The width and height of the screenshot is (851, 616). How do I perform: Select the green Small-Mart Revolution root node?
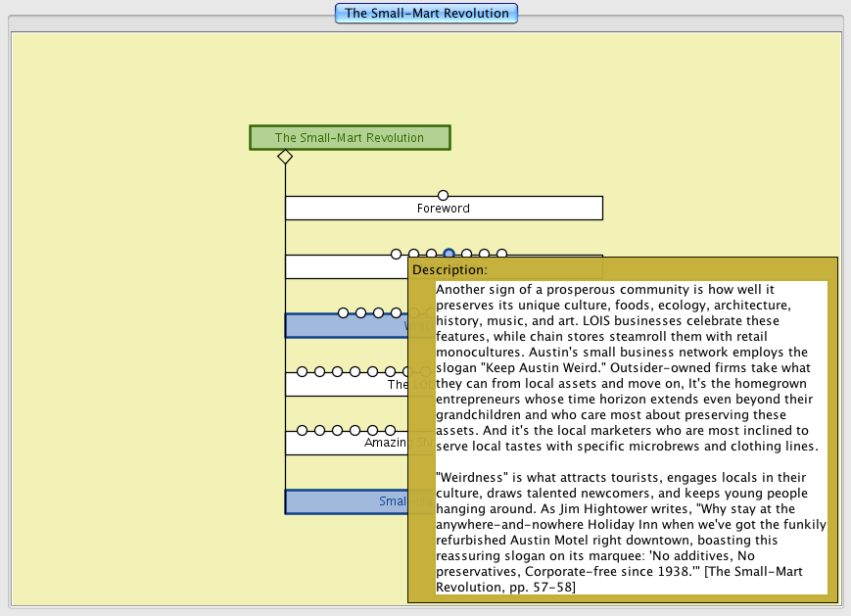pos(350,138)
